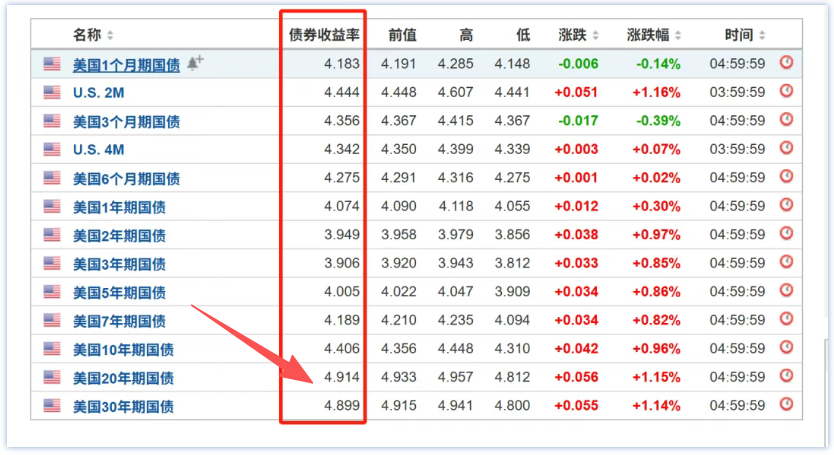Image resolution: width=834 pixels, height=455 pixels.
Task: Open the U.S. 2M bond link
Action: coord(98,92)
